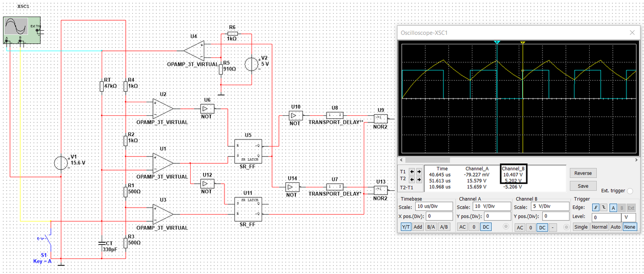Select resistor R4 1kΩ

tap(125, 86)
